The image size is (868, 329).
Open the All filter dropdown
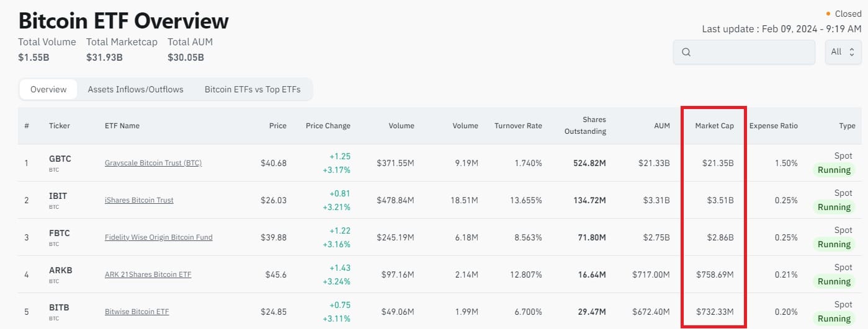tap(843, 52)
